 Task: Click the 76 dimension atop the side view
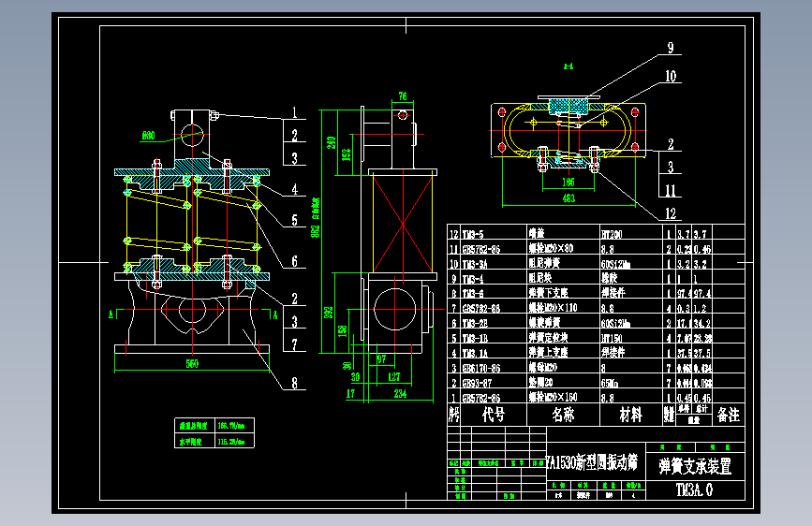coord(403,96)
